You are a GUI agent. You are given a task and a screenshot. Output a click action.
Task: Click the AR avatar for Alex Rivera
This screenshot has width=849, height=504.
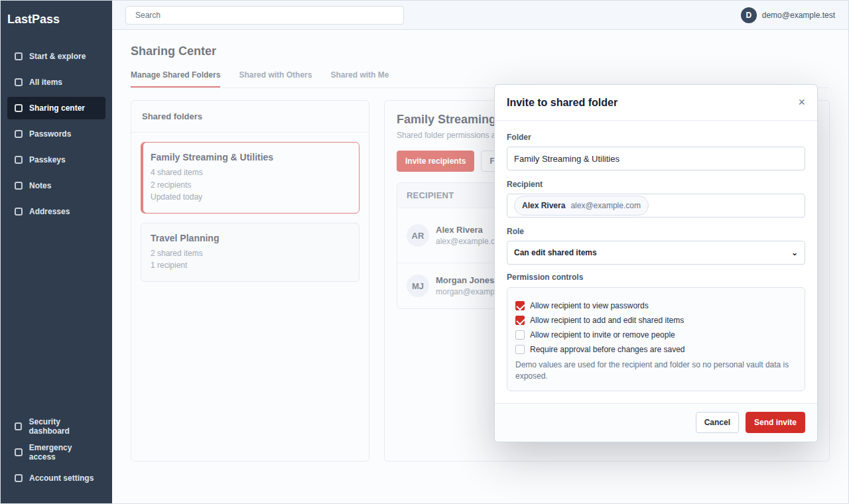(418, 235)
